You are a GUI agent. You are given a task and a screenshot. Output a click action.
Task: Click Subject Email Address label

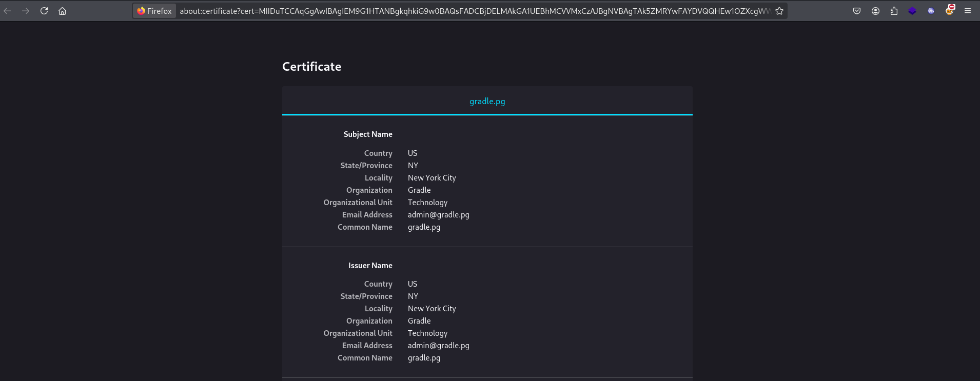tap(367, 215)
